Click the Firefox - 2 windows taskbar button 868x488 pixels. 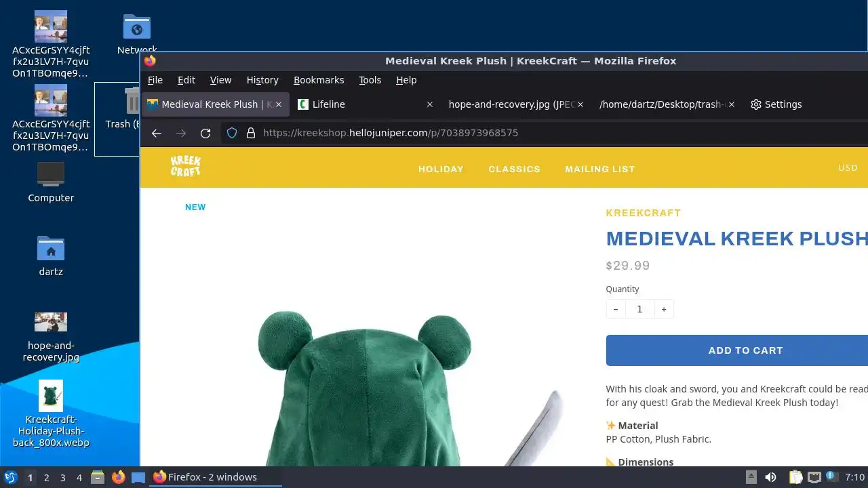pyautogui.click(x=214, y=477)
